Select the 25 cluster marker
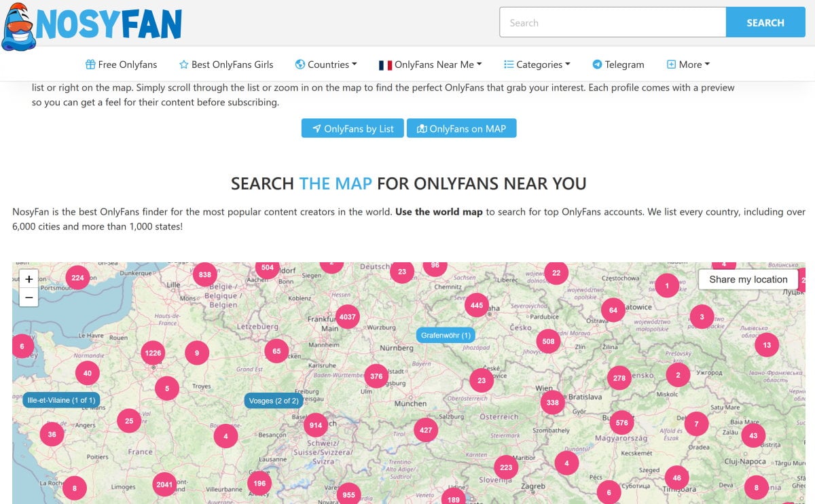Viewport: 815px width, 504px height. pyautogui.click(x=129, y=420)
